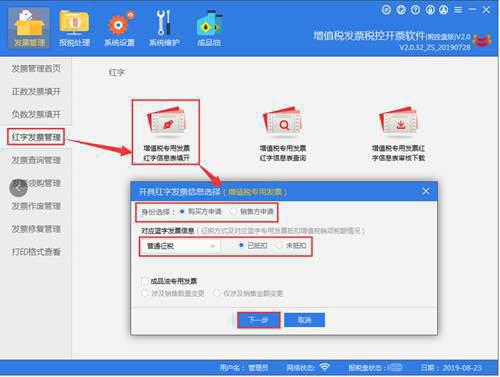This screenshot has height=377, width=500.
Task: Select the 销售方申请 radio option
Action: point(252,212)
